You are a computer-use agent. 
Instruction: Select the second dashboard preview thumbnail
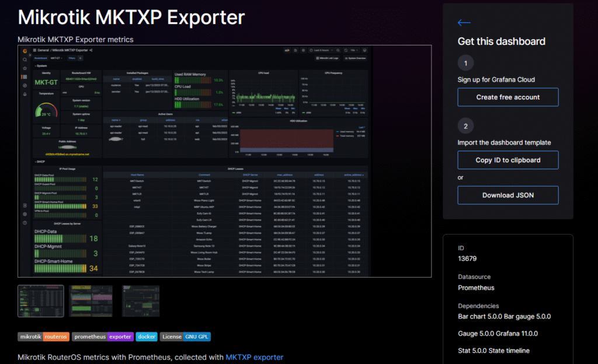pos(91,301)
